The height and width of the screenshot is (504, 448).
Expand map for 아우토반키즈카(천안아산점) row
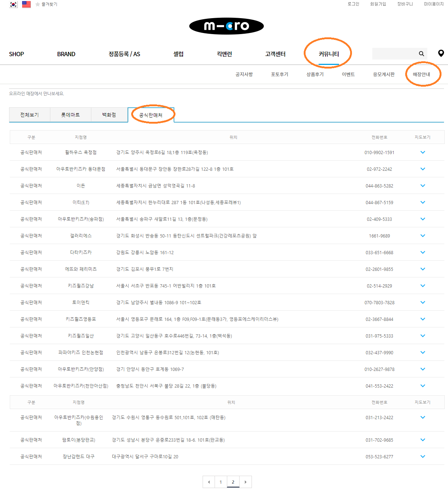click(x=423, y=386)
